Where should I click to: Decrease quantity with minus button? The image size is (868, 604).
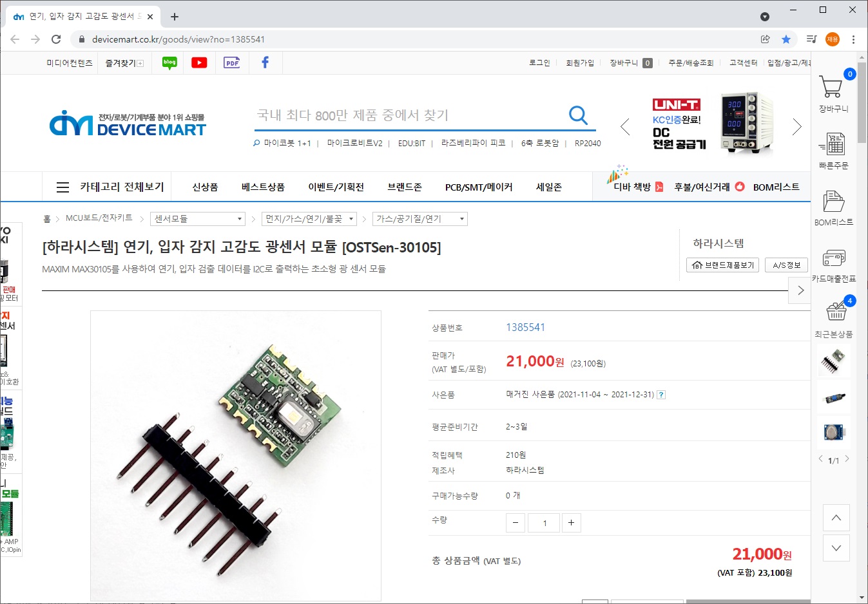(516, 523)
